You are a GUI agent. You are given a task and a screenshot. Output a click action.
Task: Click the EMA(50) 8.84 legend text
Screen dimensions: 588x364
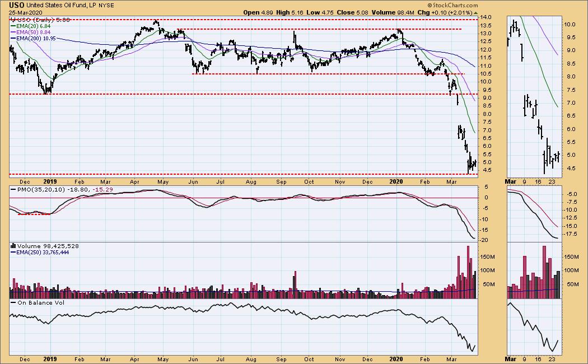pyautogui.click(x=33, y=32)
